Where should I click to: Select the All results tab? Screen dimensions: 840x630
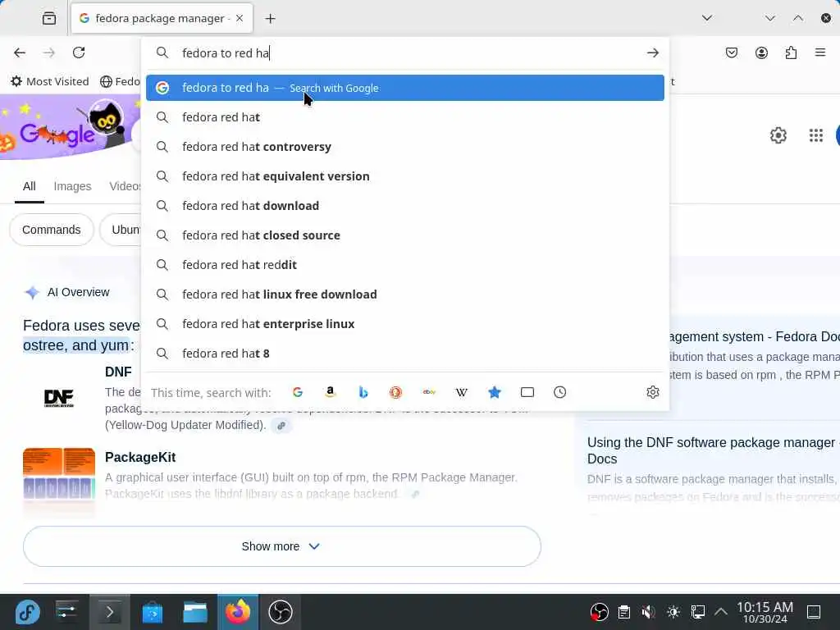tap(30, 186)
